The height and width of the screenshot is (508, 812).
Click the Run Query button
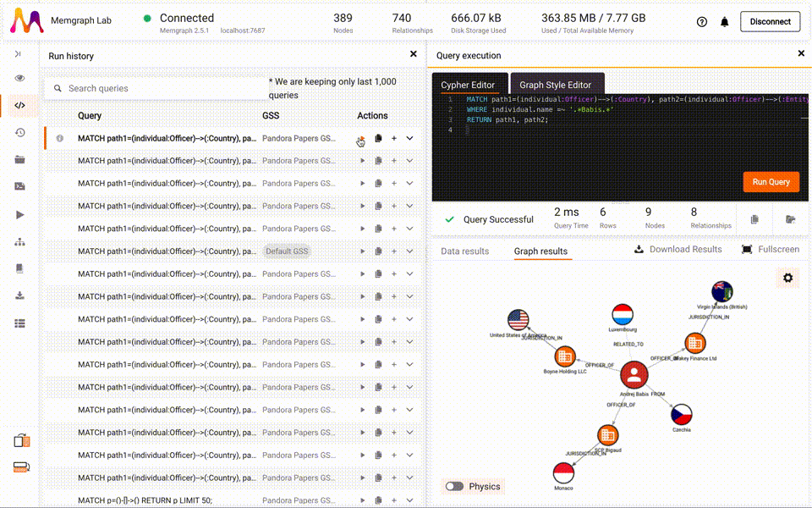coord(771,182)
